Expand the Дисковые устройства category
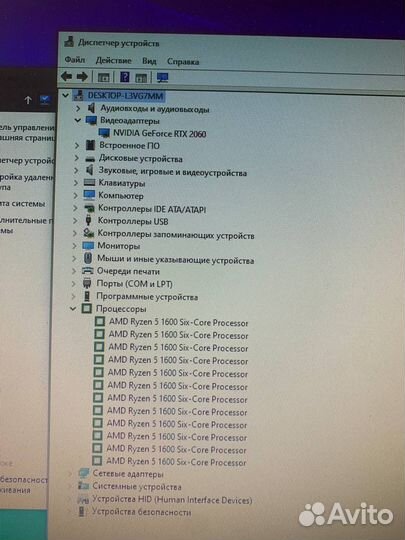This screenshot has width=405, height=540. [x=77, y=158]
